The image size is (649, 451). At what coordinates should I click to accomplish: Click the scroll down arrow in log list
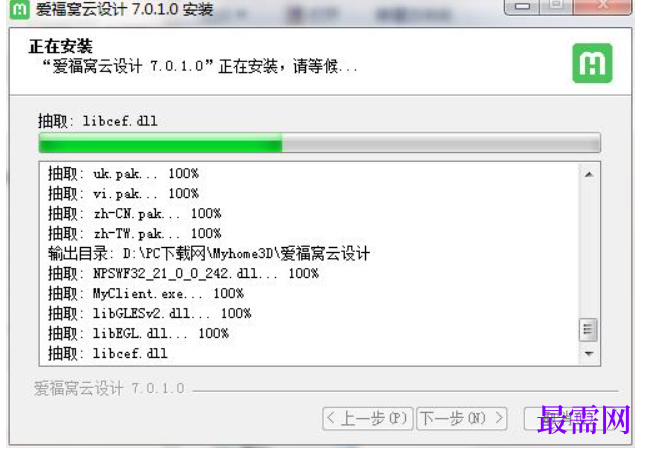(x=589, y=354)
